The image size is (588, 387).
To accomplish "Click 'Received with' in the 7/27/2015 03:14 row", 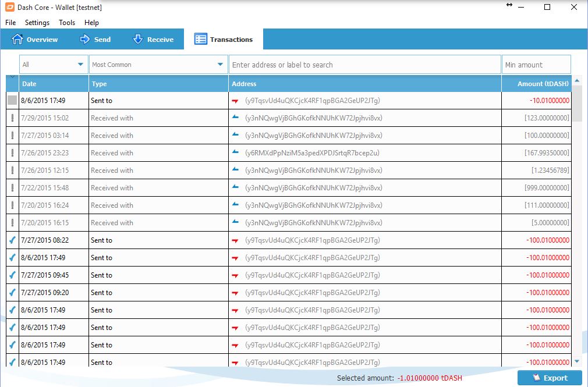I will coord(112,136).
